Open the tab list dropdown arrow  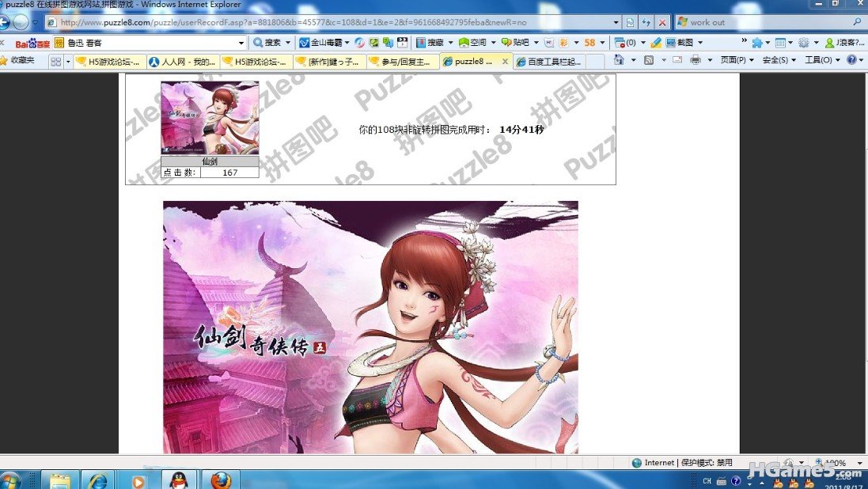[x=68, y=62]
